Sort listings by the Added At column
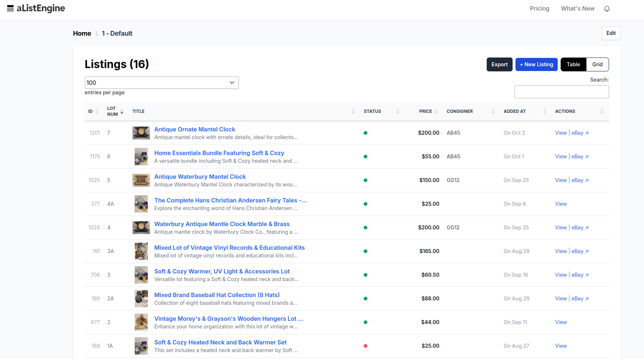 point(544,111)
